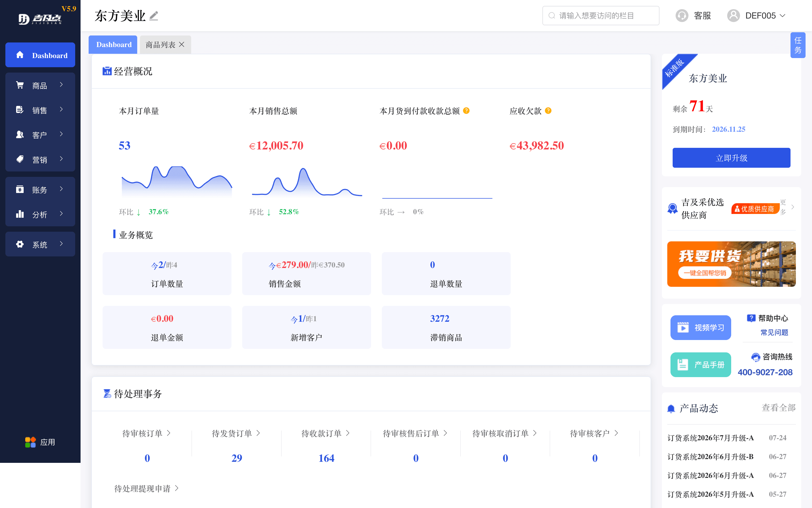Click the 滞销商品 3272 card
812x508 pixels.
pos(446,327)
